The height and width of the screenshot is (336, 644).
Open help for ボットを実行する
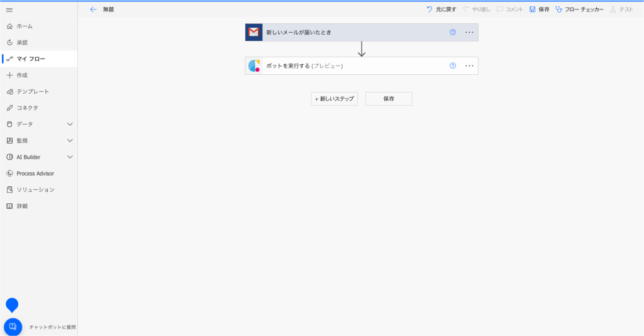(x=453, y=65)
